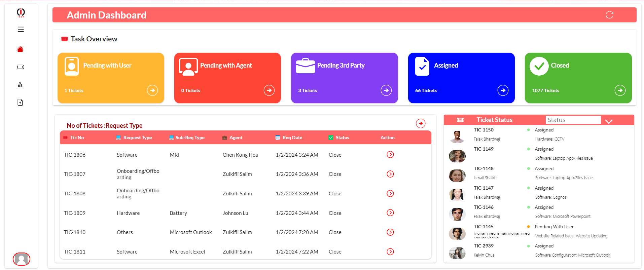Click the 1077 Tickets count

(546, 90)
